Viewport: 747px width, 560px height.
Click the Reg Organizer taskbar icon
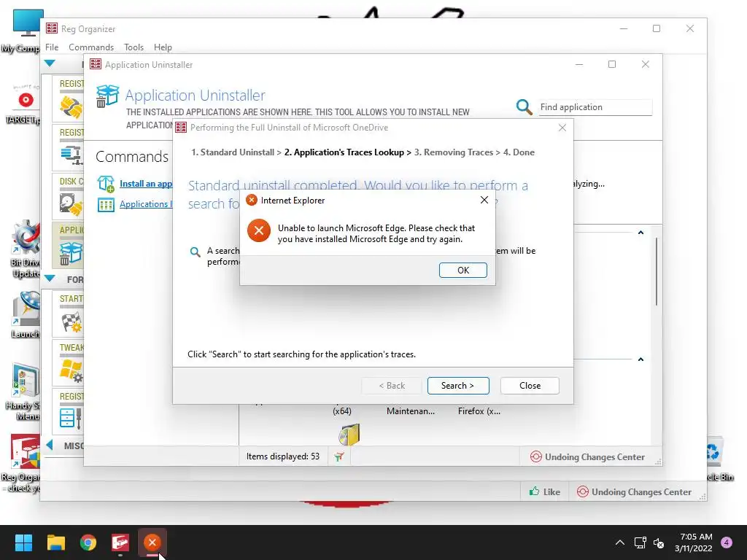pyautogui.click(x=120, y=542)
